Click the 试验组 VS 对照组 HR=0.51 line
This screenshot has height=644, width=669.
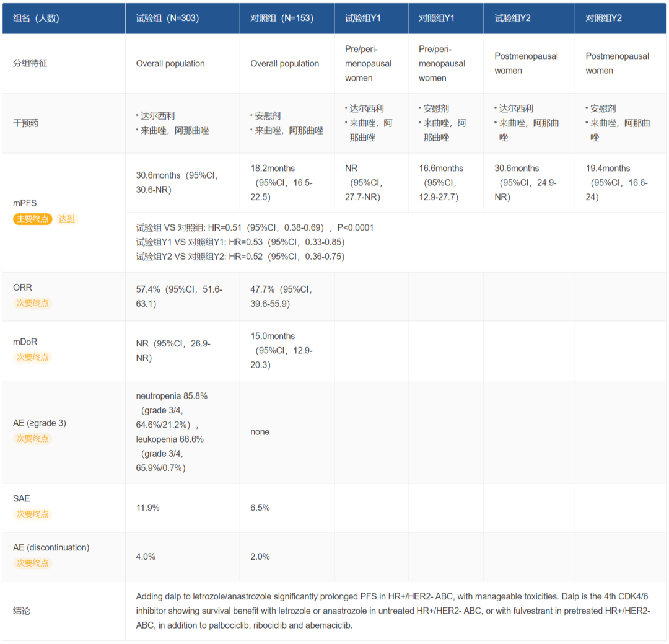(x=255, y=227)
